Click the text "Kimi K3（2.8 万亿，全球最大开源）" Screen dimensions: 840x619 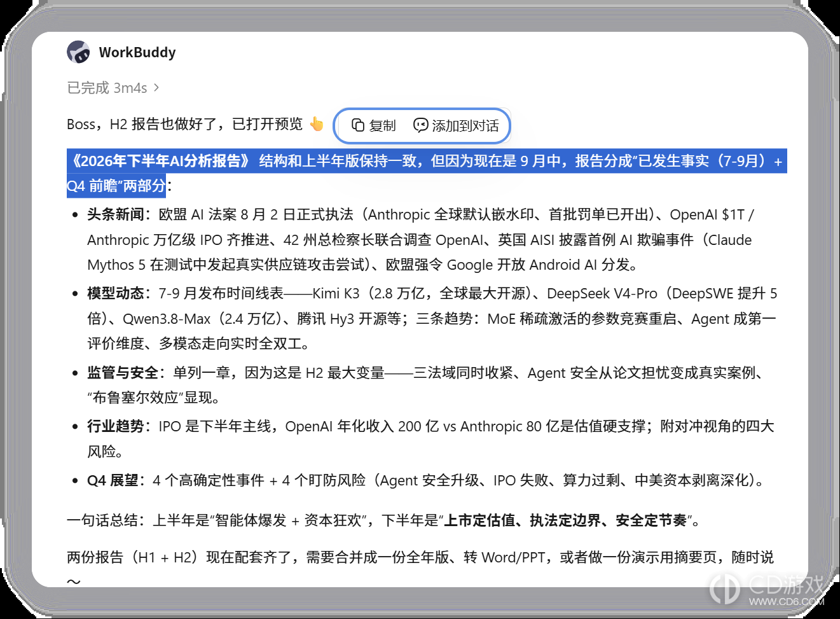pos(422,293)
